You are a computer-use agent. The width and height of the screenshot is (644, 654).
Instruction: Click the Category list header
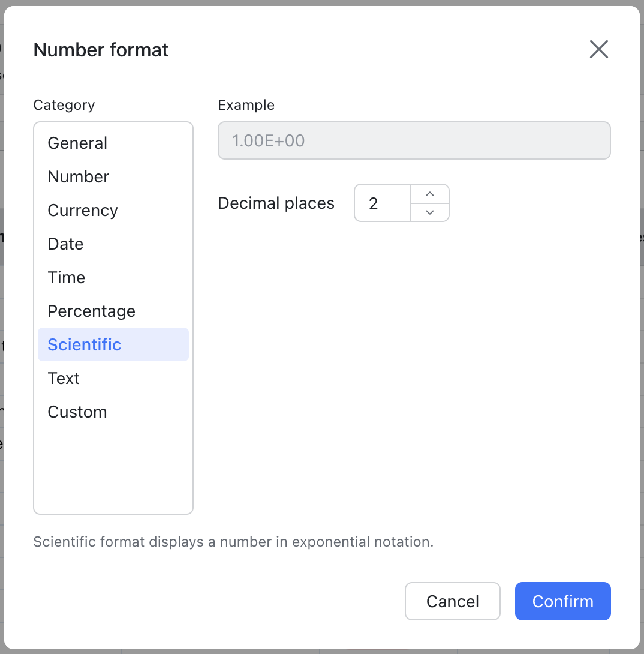pyautogui.click(x=64, y=104)
